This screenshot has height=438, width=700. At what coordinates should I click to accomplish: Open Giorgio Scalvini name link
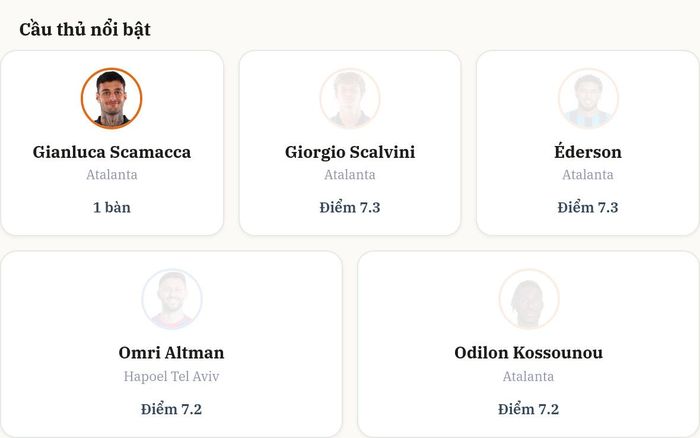[x=350, y=153]
